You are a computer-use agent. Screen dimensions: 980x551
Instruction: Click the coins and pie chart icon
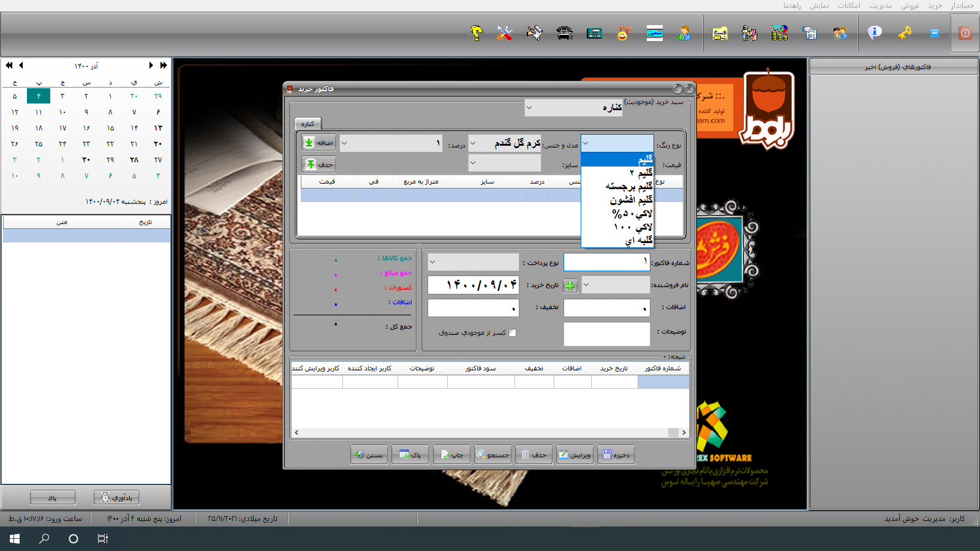pos(779,33)
